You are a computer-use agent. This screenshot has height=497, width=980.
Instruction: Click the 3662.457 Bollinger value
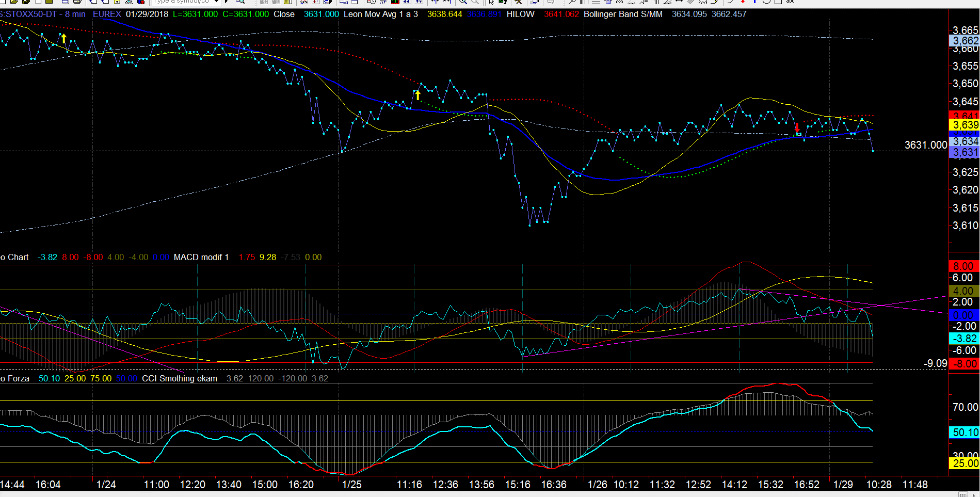729,14
